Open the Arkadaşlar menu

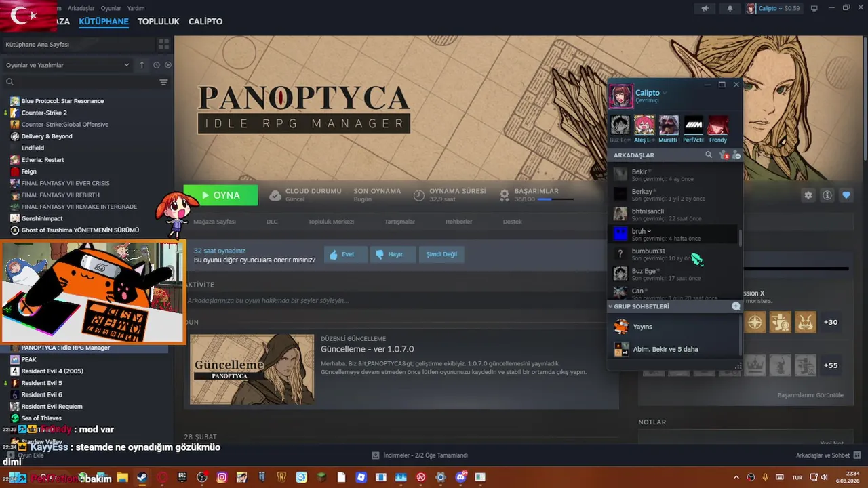pos(81,8)
